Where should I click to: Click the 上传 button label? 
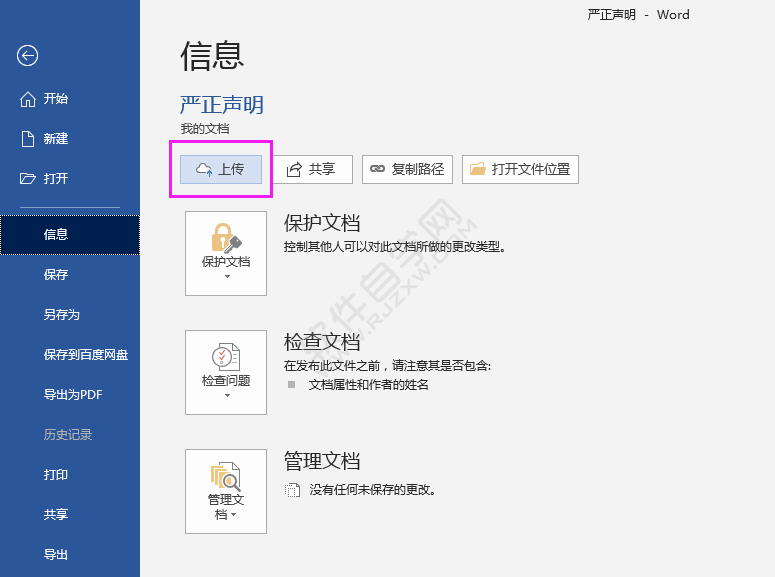[231, 170]
